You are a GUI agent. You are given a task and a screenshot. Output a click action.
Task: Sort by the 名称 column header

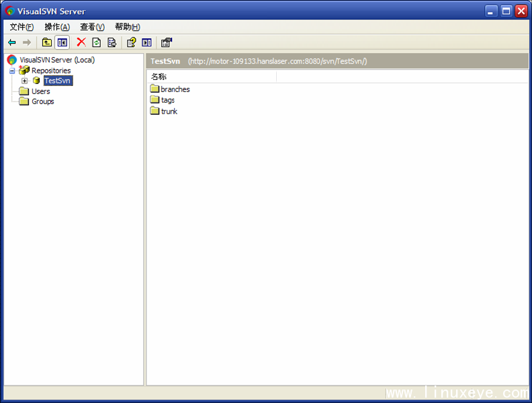(212, 77)
